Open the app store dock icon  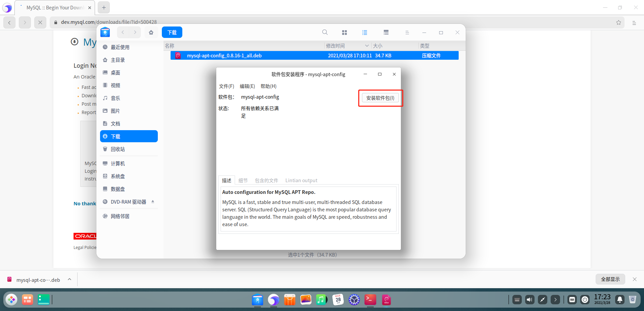(289, 300)
